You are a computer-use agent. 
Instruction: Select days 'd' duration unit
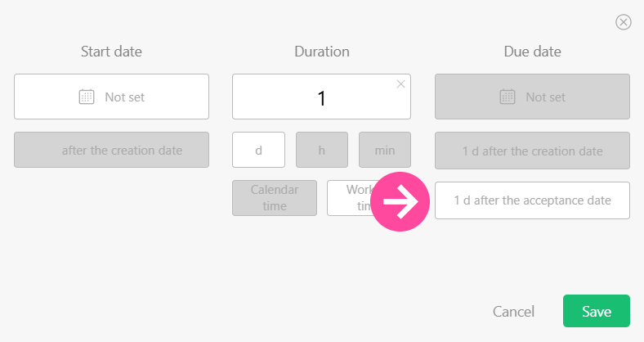coord(258,151)
